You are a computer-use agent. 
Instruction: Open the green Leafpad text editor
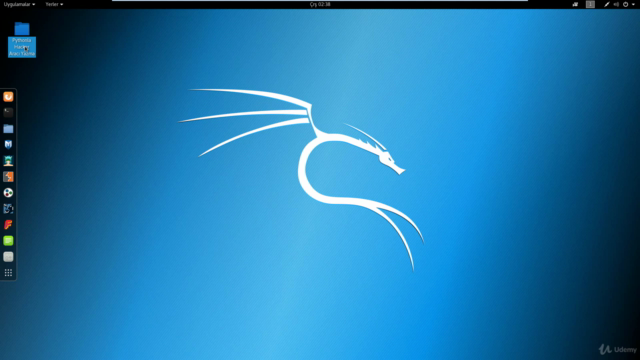click(8, 241)
